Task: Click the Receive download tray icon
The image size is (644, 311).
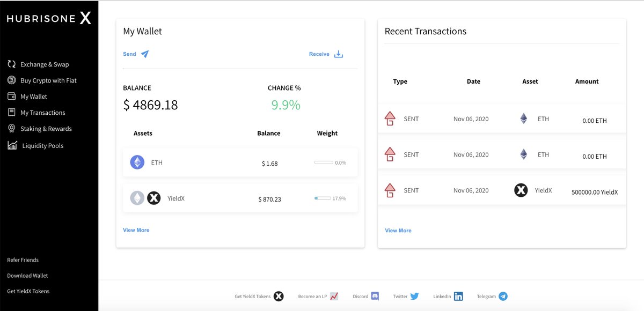Action: [339, 54]
